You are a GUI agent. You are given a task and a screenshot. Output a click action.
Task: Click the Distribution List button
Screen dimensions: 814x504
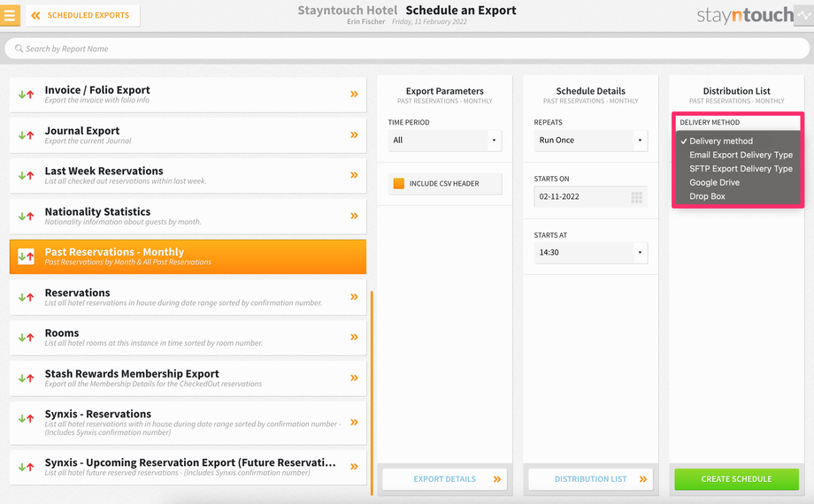point(591,479)
